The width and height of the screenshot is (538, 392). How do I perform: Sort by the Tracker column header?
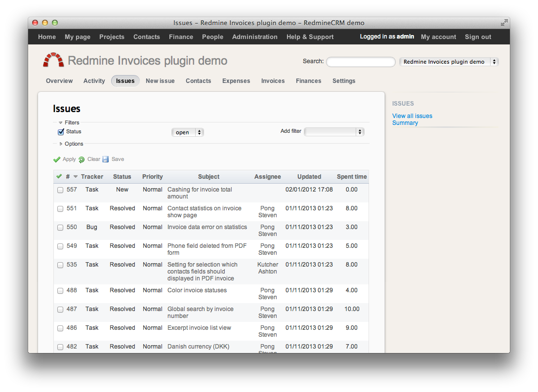tap(92, 177)
